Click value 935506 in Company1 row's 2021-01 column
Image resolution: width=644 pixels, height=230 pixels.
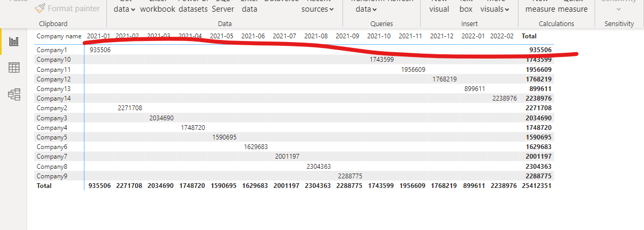pos(100,50)
